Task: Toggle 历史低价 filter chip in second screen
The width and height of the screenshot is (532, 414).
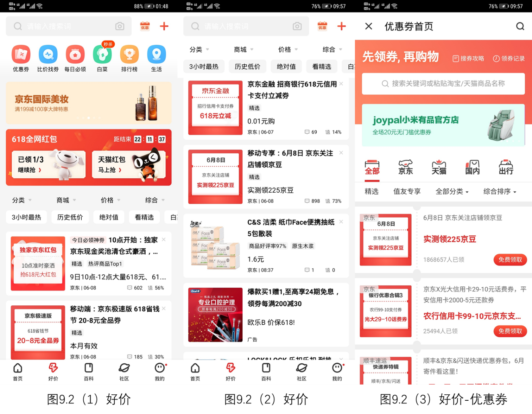Action: click(x=247, y=66)
